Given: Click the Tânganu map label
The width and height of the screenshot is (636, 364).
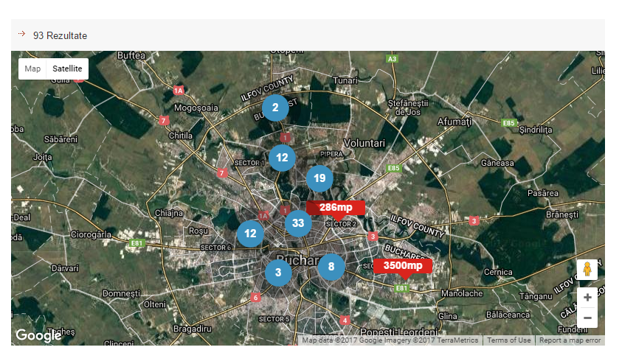Looking at the screenshot, I should (536, 297).
